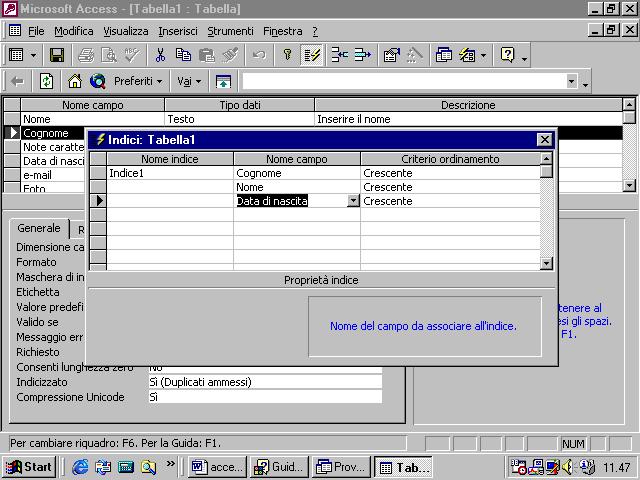Click the New Object lightning table icon
640x480 pixels.
click(x=467, y=55)
